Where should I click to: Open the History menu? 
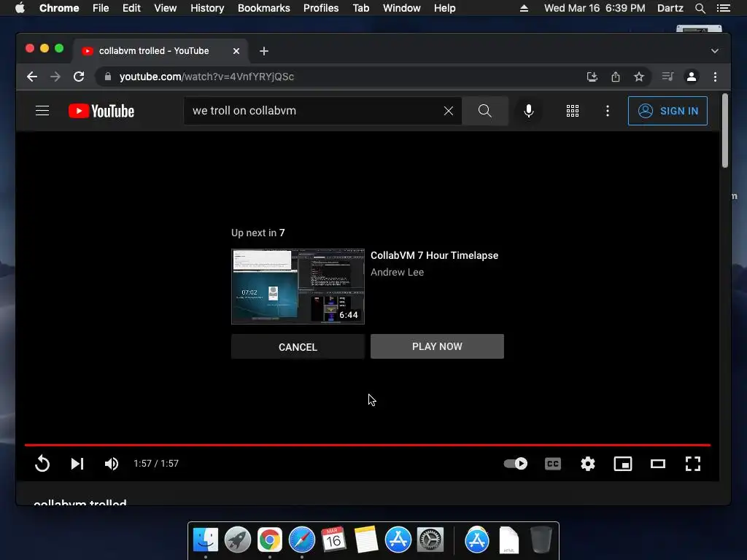pyautogui.click(x=206, y=8)
